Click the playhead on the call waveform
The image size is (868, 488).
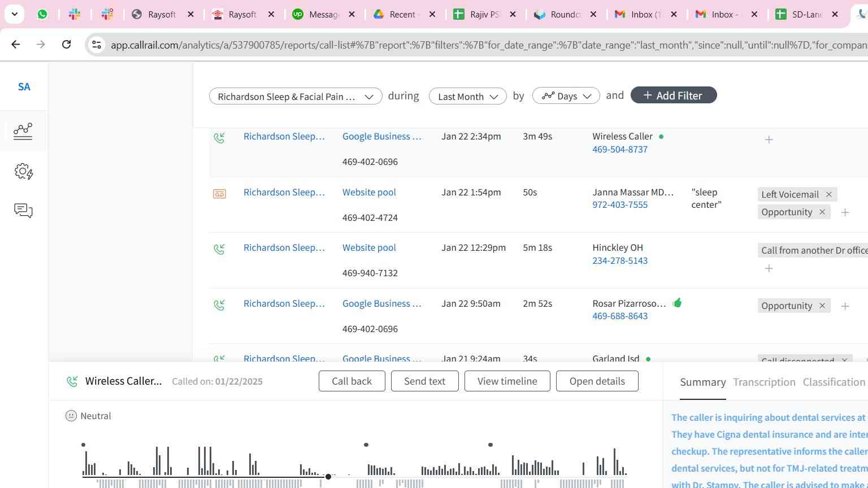[328, 477]
